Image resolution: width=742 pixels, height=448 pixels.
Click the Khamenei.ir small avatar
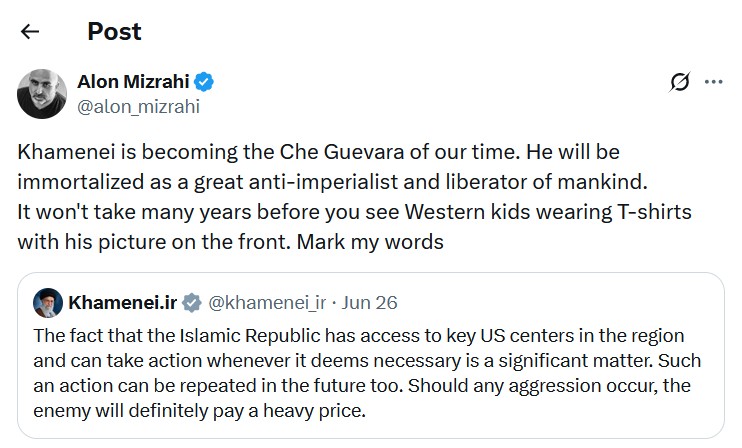(48, 303)
